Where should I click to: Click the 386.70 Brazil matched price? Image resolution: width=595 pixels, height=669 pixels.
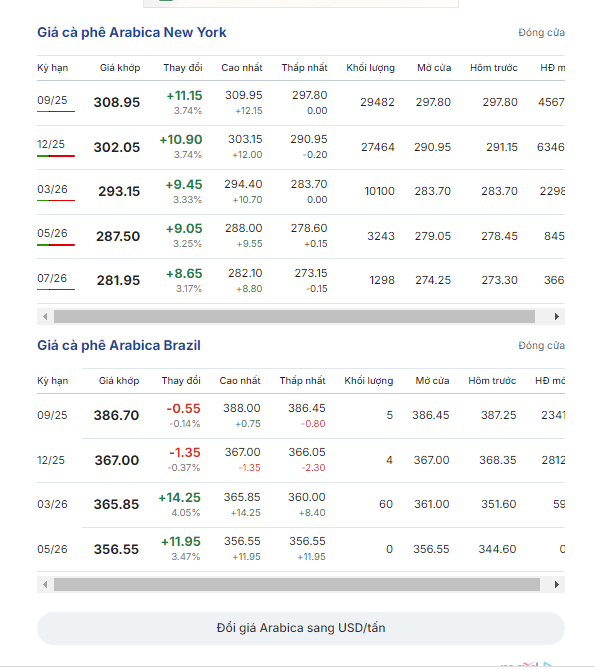[x=116, y=416]
